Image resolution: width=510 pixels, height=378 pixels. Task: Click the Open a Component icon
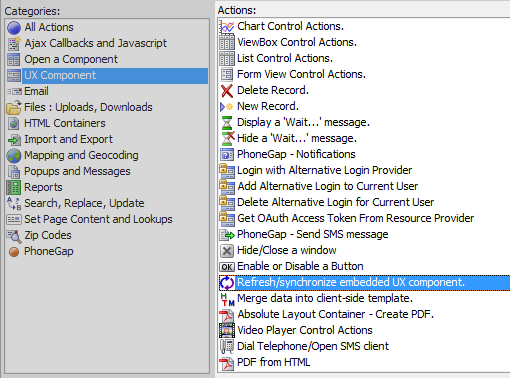click(14, 60)
